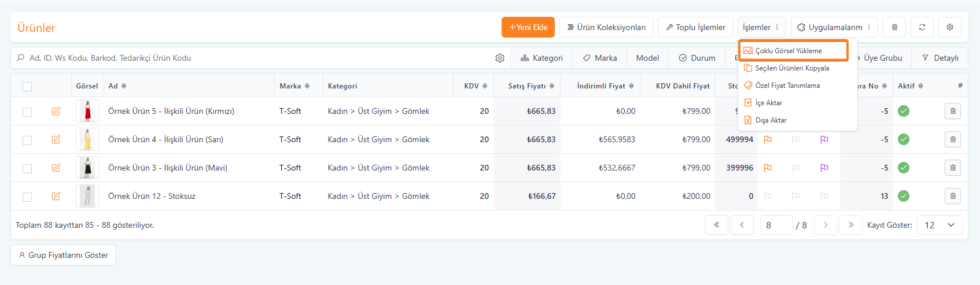
Task: Tick checkbox for Örnek Ürün 12 - Stoksuz
Action: click(x=27, y=197)
